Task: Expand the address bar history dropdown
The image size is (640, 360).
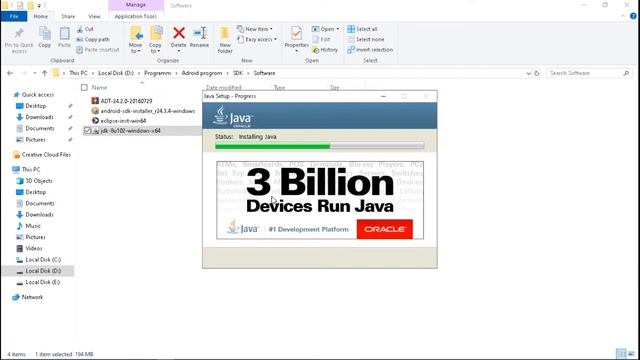Action: [529, 73]
